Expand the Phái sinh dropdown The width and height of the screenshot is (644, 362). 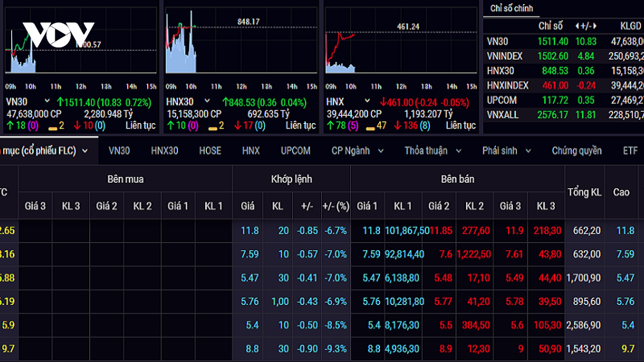[x=528, y=151]
